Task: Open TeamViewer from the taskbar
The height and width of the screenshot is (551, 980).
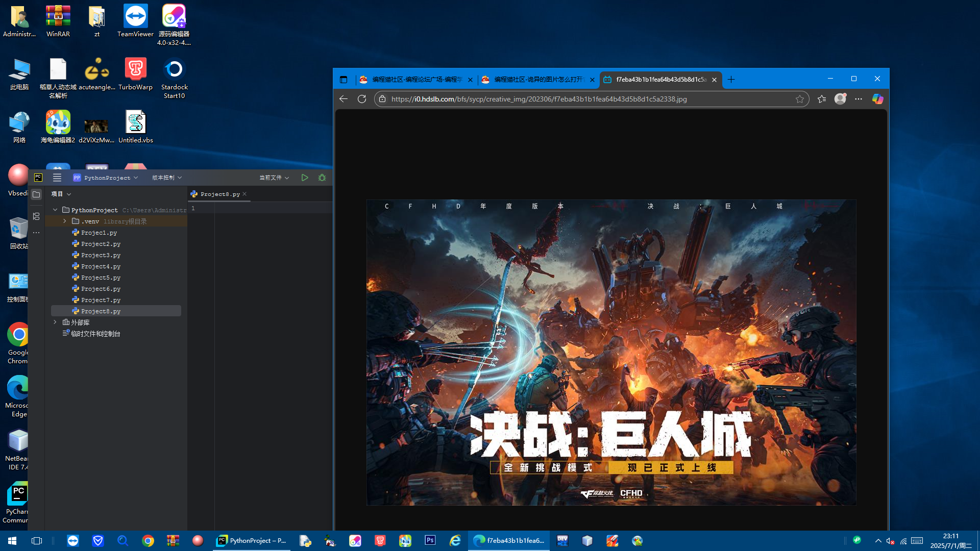Action: (73, 541)
